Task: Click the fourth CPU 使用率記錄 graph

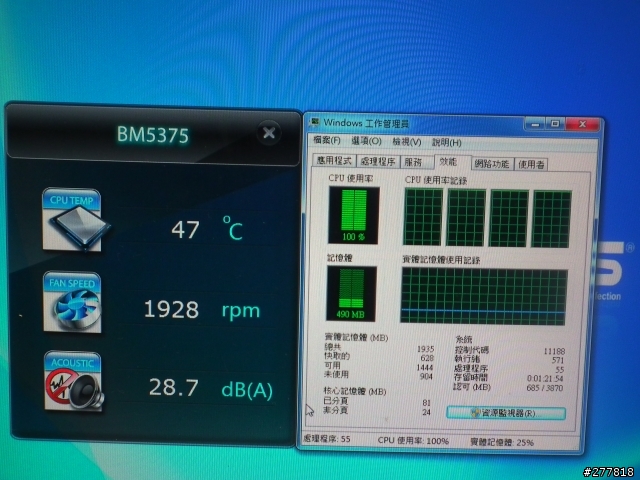Action: click(551, 220)
